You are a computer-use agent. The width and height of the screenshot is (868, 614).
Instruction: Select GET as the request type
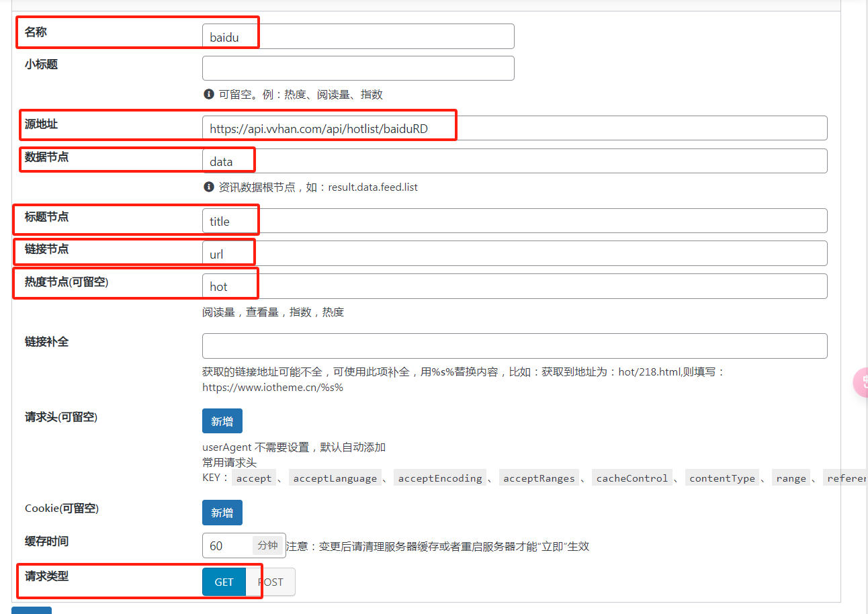click(224, 582)
